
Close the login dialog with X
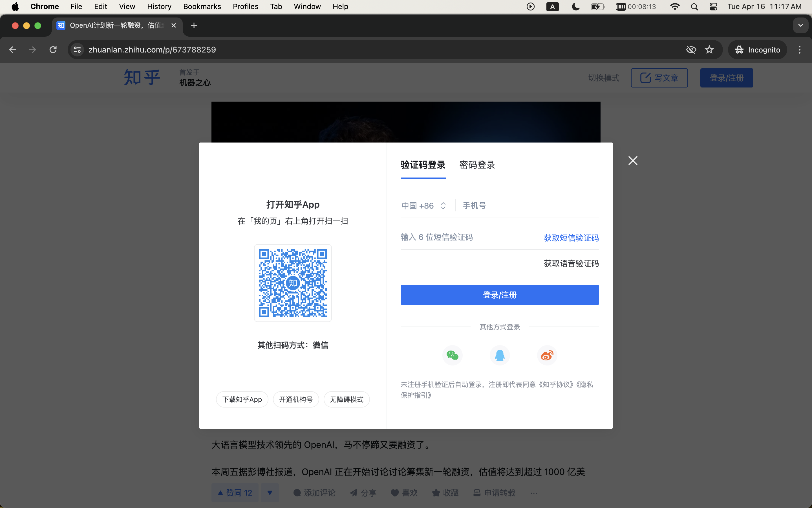pos(633,161)
